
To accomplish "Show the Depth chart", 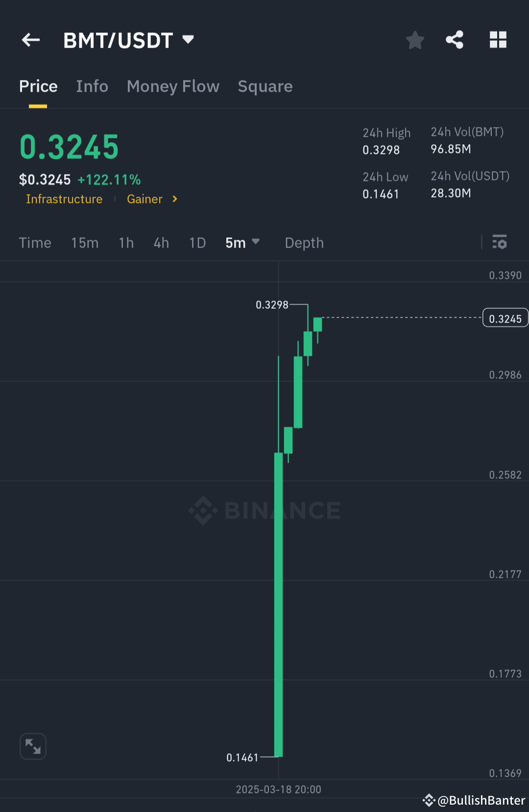I will [304, 243].
